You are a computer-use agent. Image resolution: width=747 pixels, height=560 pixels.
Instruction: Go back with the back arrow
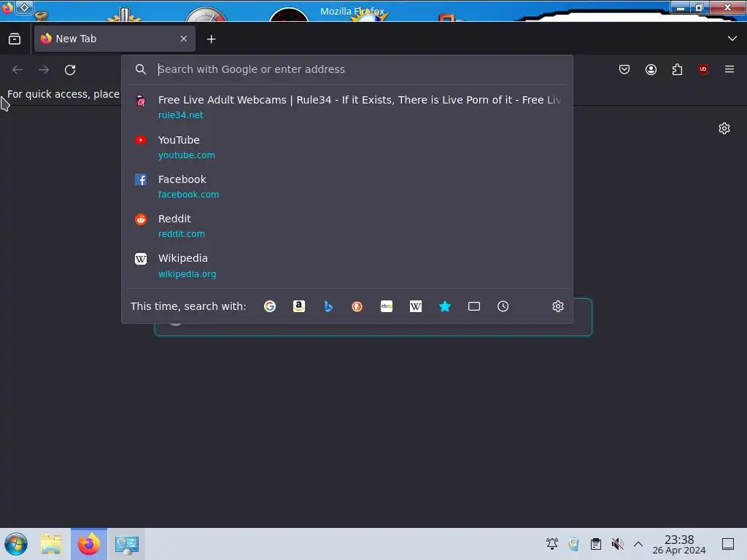[x=18, y=69]
